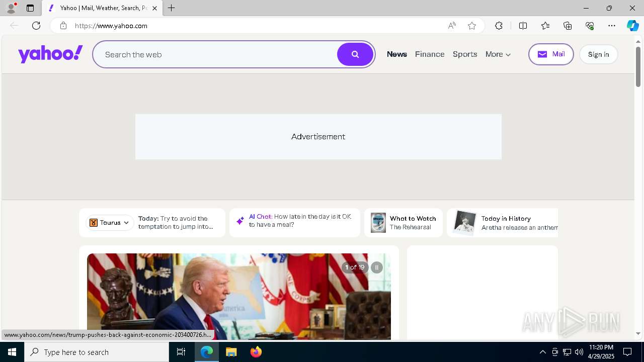Viewport: 644px width, 362px height.
Task: Enable split screen view
Action: [523, 26]
